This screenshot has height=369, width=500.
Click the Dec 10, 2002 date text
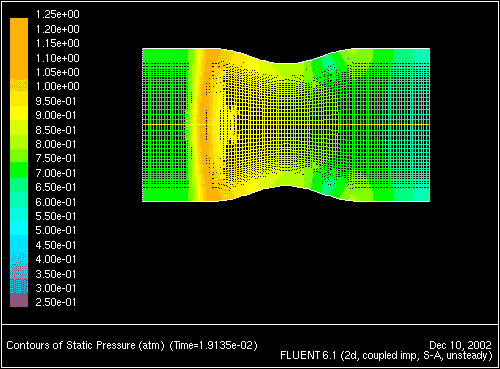click(x=460, y=345)
